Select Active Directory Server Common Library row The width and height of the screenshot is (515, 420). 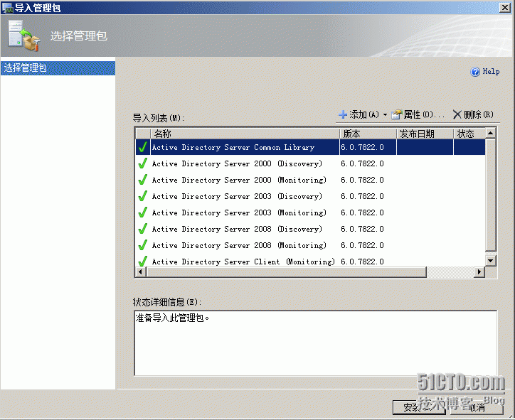310,147
